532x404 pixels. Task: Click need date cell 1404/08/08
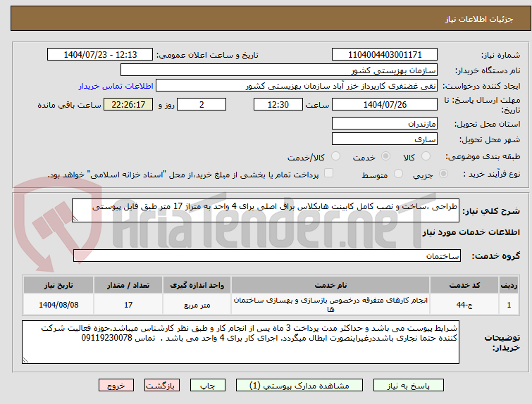pyautogui.click(x=58, y=305)
